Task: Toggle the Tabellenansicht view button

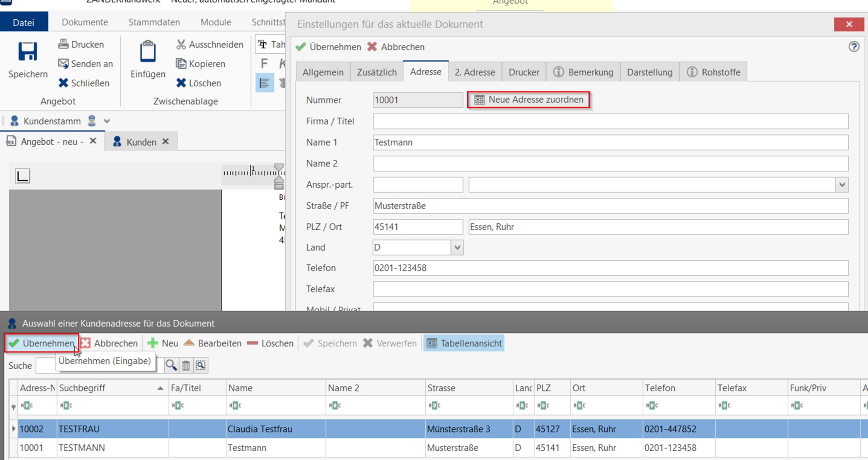Action: (464, 343)
